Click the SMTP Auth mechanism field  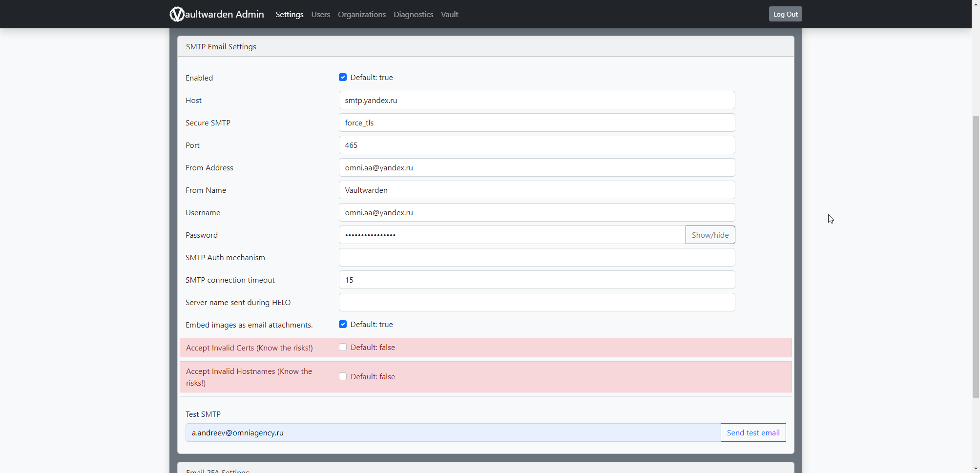pyautogui.click(x=537, y=257)
